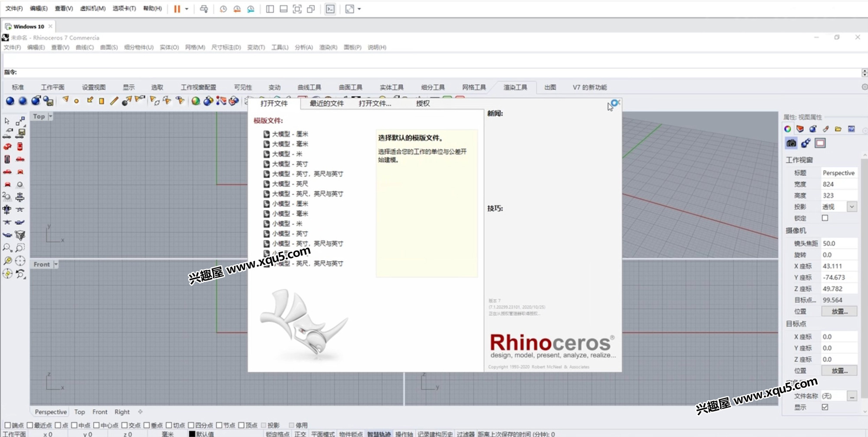The width and height of the screenshot is (868, 437).
Task: Click the crosshair target circle icon in sidebar
Action: (20, 261)
